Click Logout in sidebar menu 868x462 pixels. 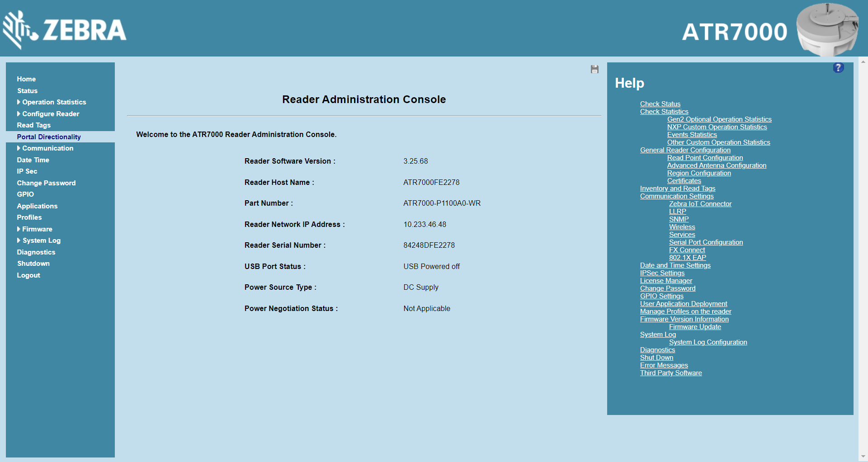(x=28, y=275)
